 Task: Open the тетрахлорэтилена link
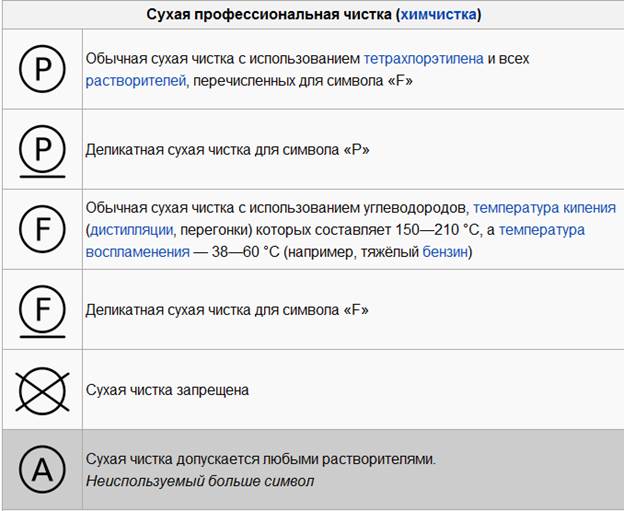[x=424, y=59]
